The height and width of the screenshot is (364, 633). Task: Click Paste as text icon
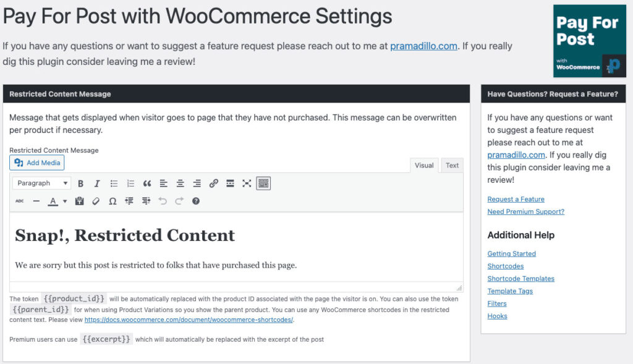80,201
